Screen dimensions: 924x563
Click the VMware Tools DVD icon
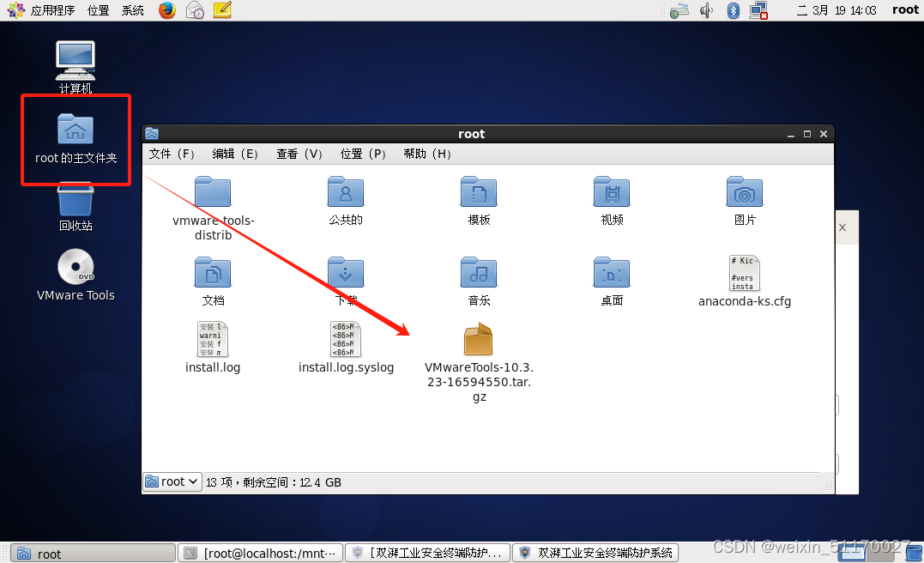pyautogui.click(x=76, y=266)
